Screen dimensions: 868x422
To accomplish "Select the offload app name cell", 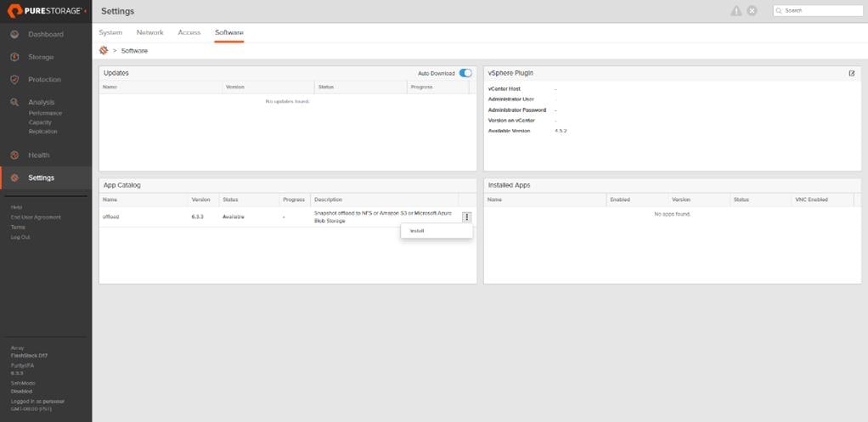I will point(111,217).
